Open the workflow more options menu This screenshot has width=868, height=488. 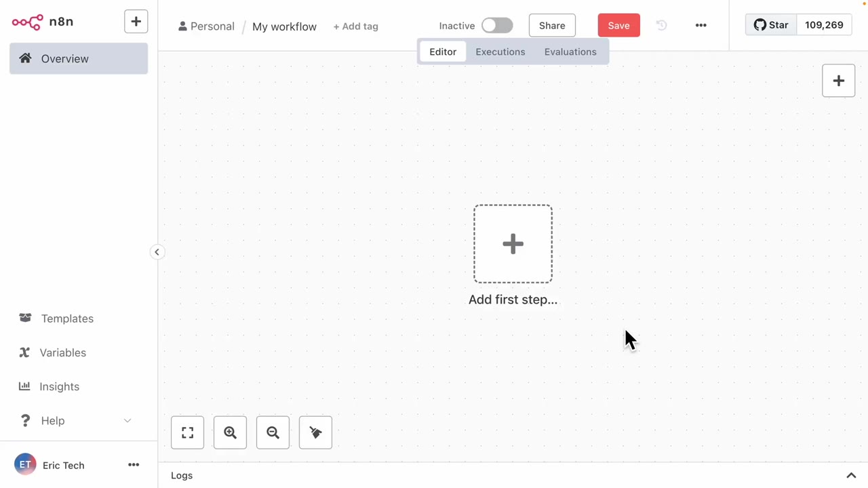pyautogui.click(x=701, y=26)
